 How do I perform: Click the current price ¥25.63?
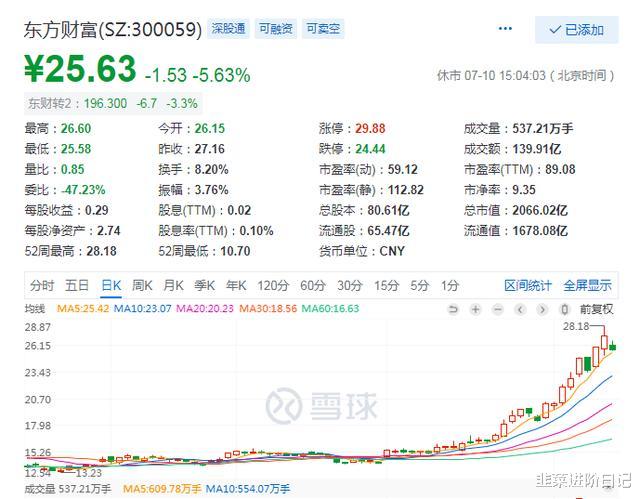80,68
